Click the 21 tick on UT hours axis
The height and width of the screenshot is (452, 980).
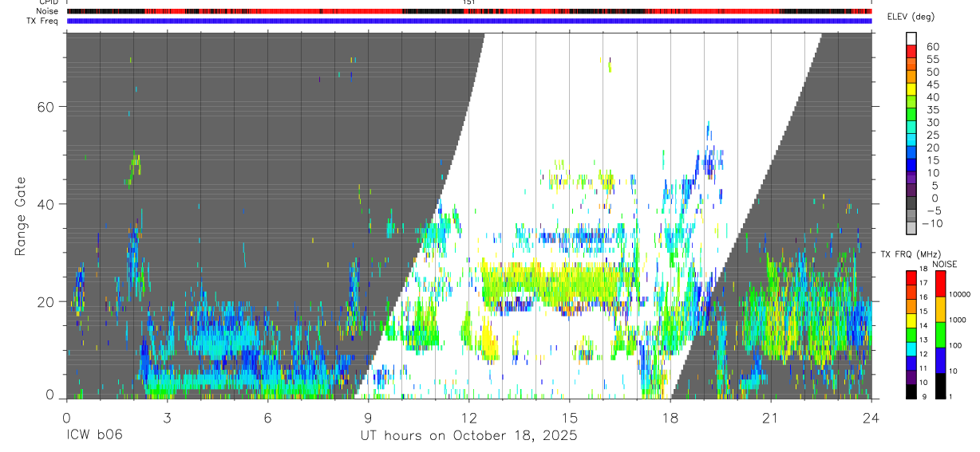[771, 418]
